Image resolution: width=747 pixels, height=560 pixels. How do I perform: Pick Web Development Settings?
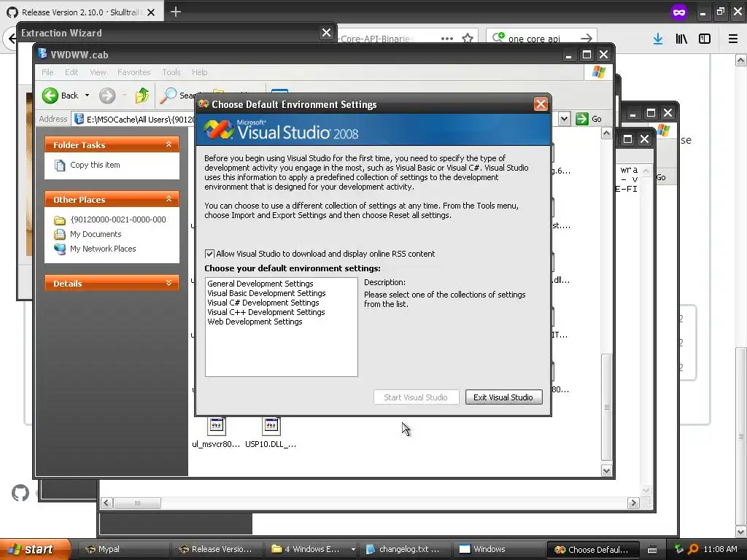pyautogui.click(x=255, y=322)
